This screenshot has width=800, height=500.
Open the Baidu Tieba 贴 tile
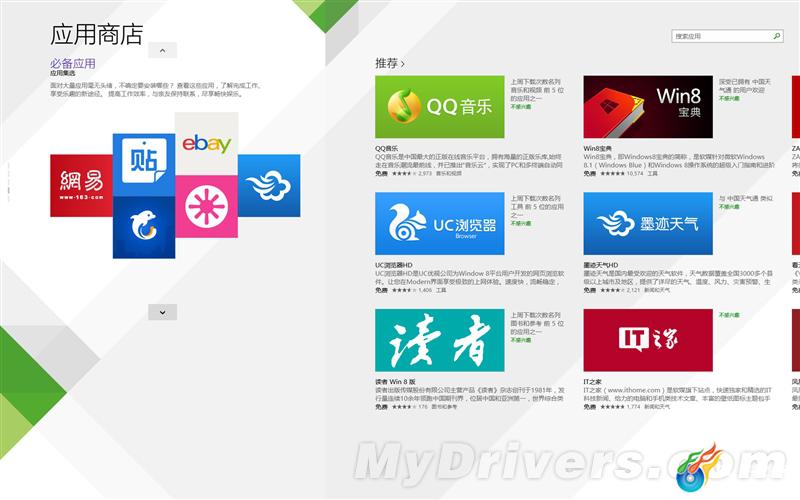click(144, 164)
